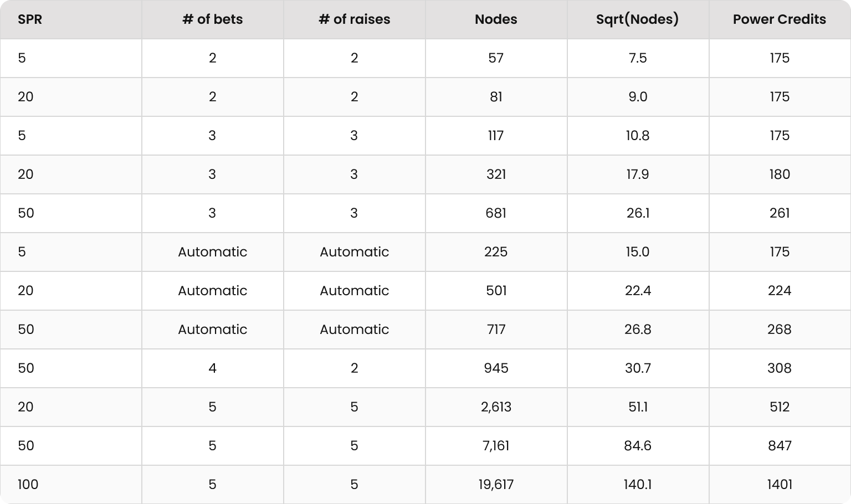Click the Power Credits value 268
Image resolution: width=851 pixels, height=504 pixels.
point(780,330)
